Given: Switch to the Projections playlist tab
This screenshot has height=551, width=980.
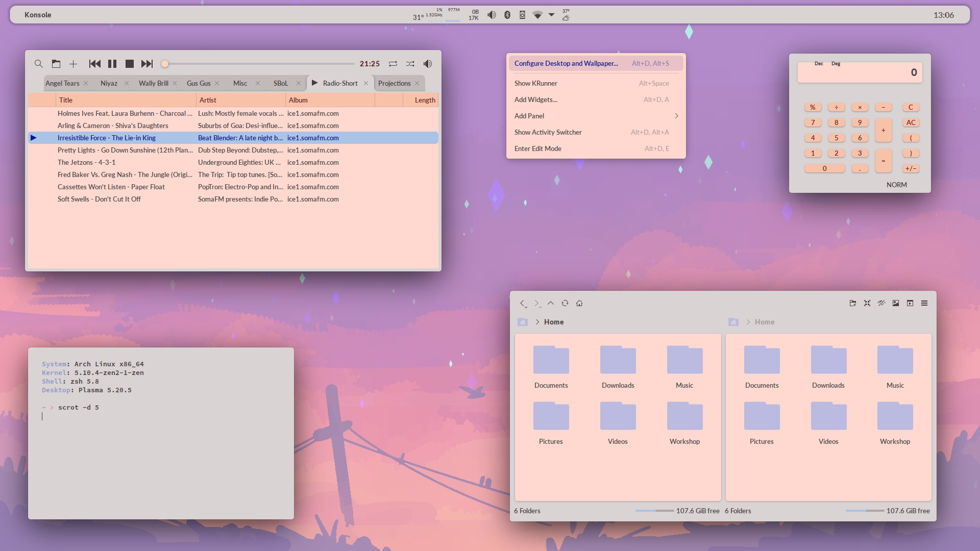Looking at the screenshot, I should pyautogui.click(x=394, y=83).
